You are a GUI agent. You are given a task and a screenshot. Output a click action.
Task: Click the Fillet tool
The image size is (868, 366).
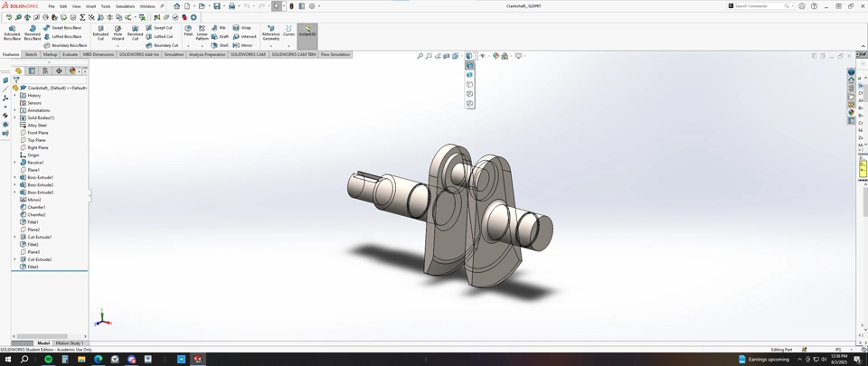(188, 31)
